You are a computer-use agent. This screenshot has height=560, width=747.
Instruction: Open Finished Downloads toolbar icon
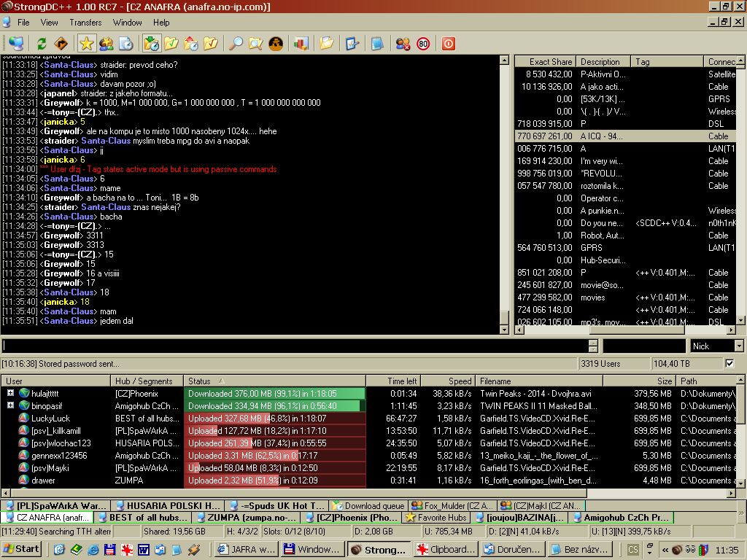[x=171, y=44]
